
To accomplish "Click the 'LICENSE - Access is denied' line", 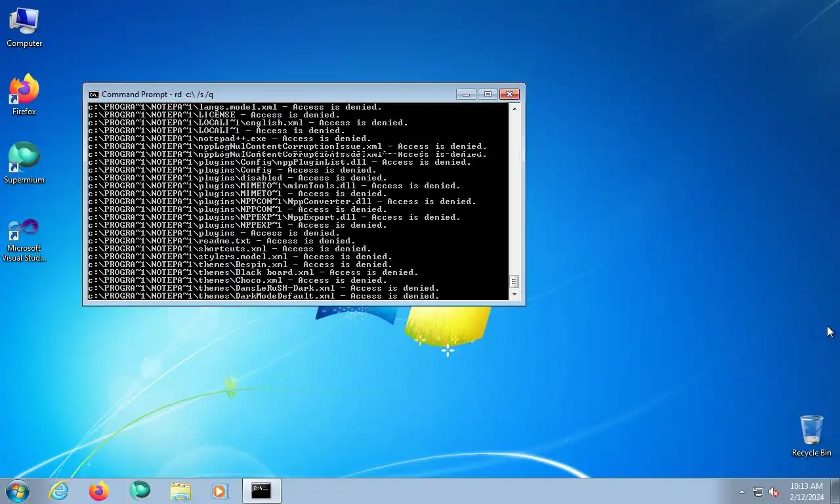I will (214, 115).
